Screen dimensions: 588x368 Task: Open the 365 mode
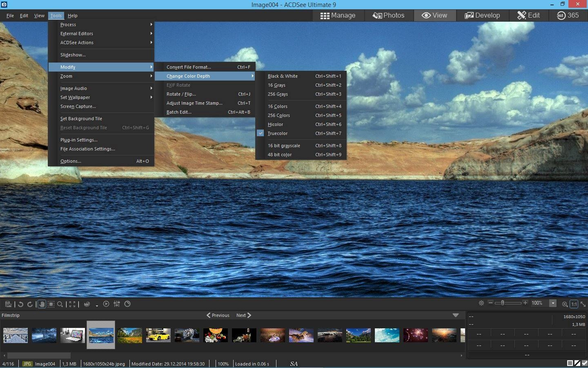[x=568, y=16]
